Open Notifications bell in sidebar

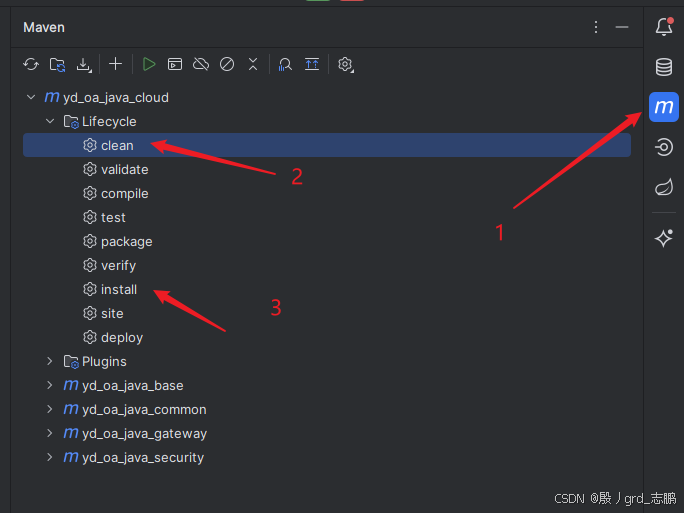click(664, 27)
